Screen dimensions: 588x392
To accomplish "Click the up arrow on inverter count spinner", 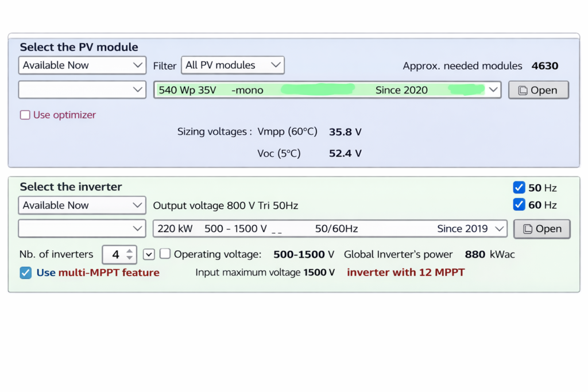I will tap(130, 251).
